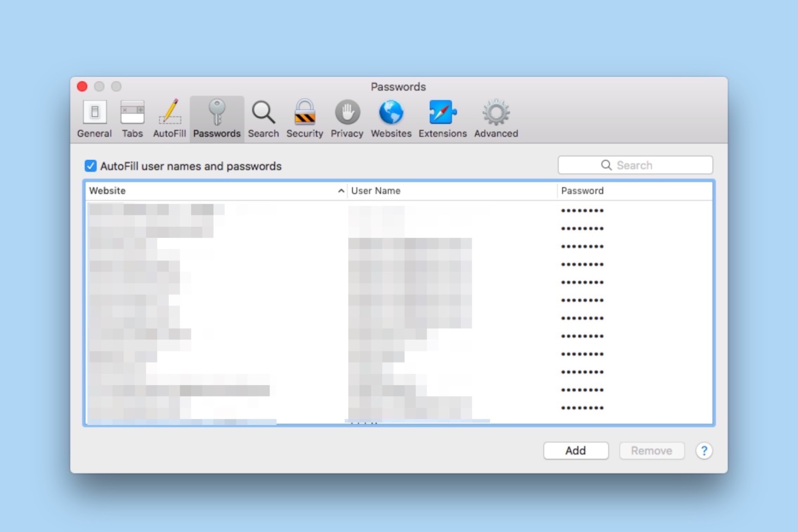Viewport: 798px width, 532px height.
Task: Select the AutoFill pencil icon
Action: click(169, 118)
